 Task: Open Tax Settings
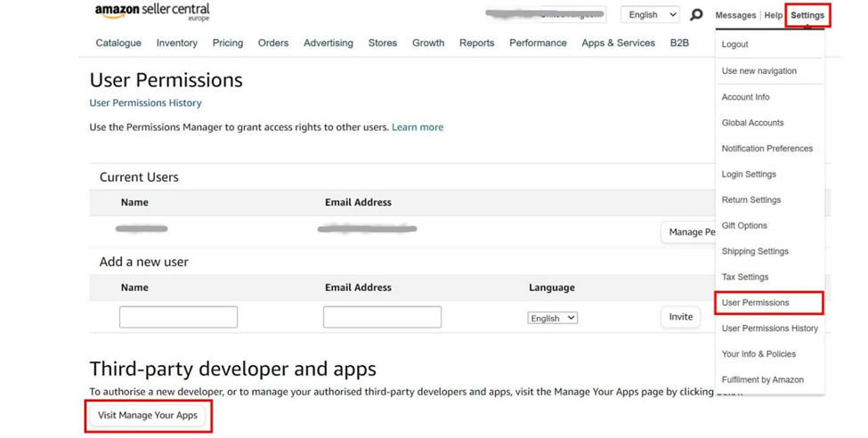(744, 277)
